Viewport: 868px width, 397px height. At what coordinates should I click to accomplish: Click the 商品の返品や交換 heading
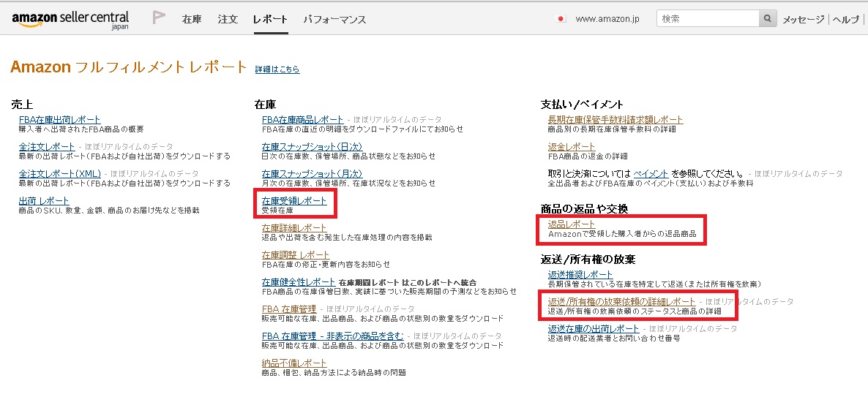pos(583,208)
